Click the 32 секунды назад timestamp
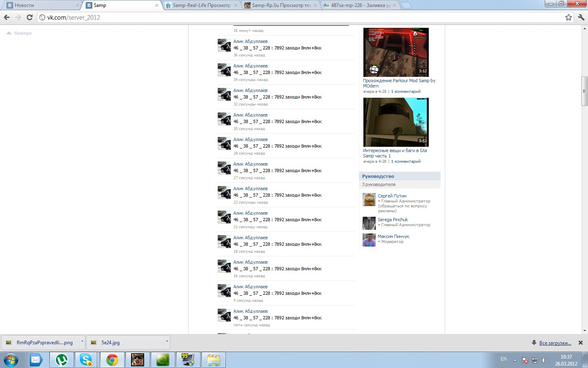 251,104
